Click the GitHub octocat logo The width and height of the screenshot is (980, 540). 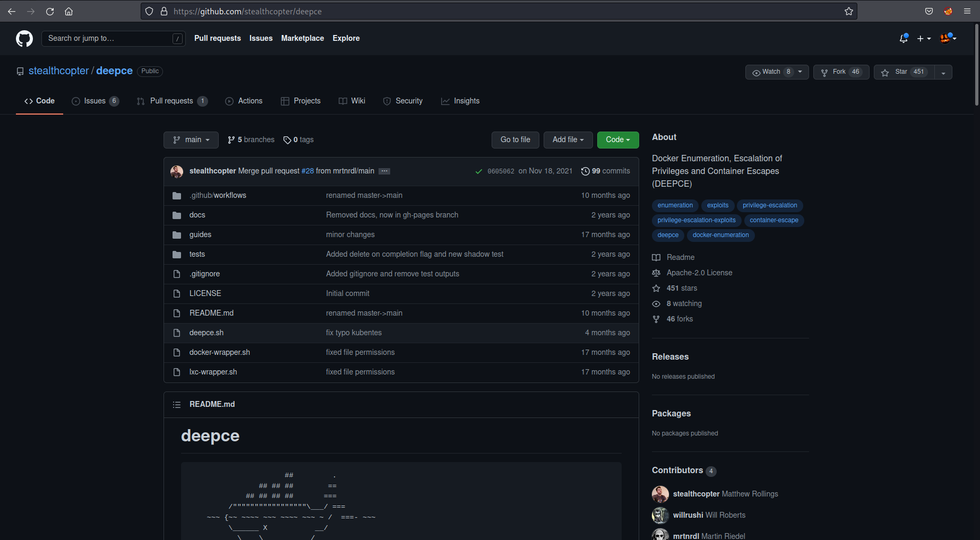[x=24, y=38]
